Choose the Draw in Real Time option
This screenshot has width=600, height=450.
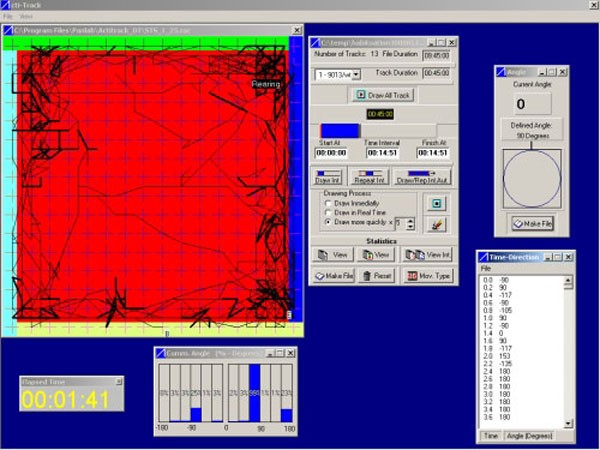click(x=329, y=213)
